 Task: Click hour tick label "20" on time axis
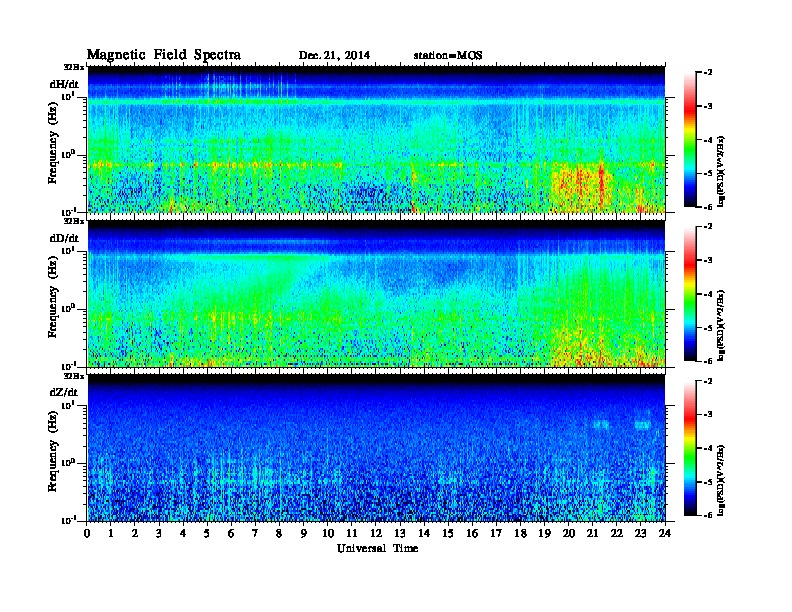pos(569,533)
